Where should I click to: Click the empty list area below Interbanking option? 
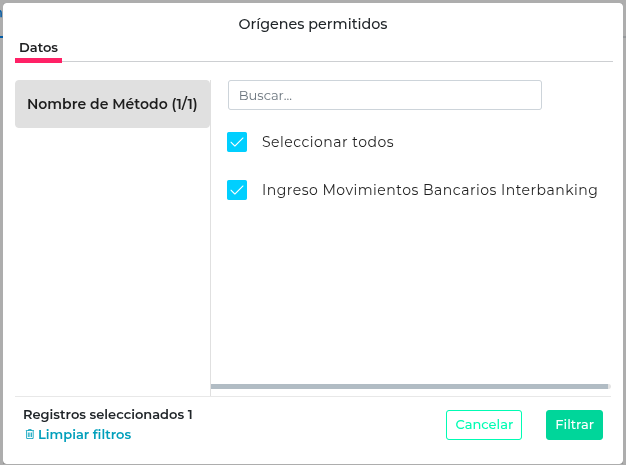click(410, 290)
